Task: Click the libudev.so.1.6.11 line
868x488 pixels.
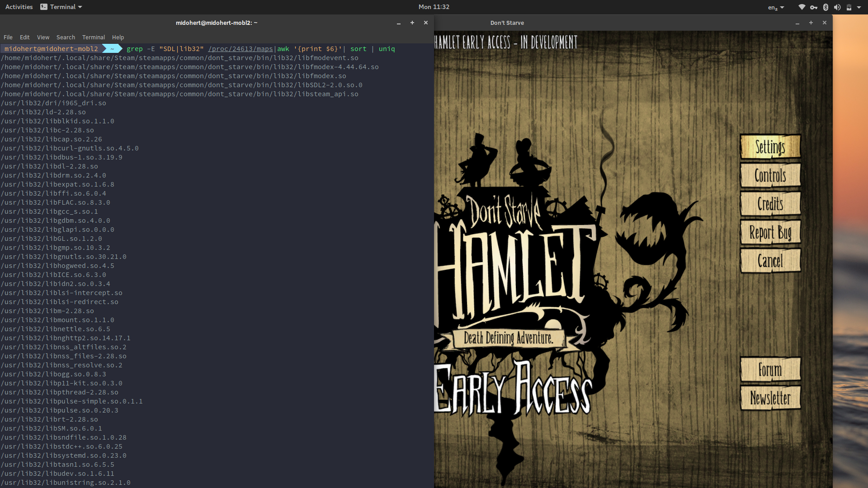Action: (57, 474)
